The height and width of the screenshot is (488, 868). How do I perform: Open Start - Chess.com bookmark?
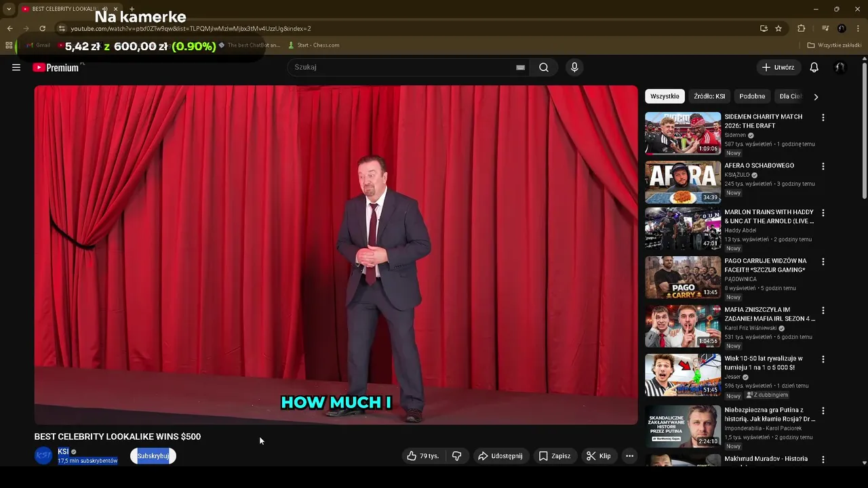(x=313, y=45)
